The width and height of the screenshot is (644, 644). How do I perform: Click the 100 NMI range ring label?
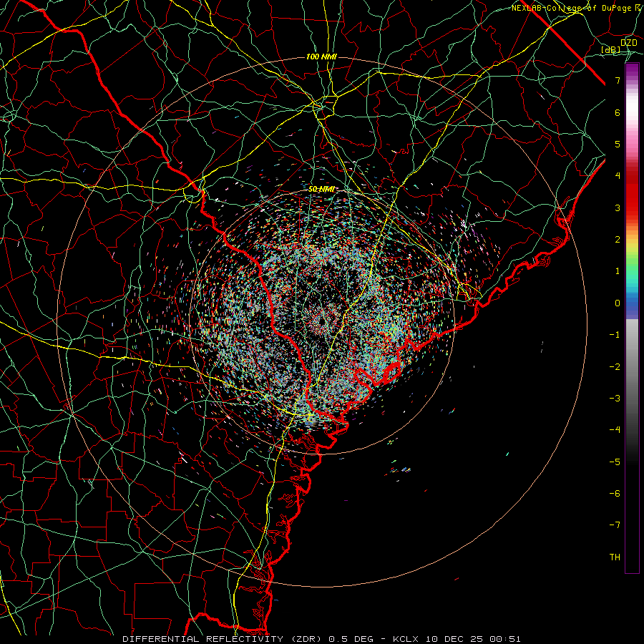tap(321, 57)
